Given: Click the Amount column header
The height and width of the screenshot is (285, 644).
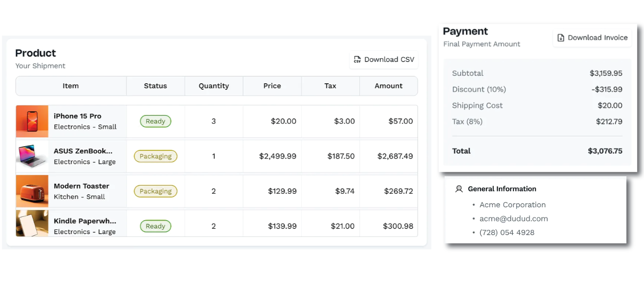Looking at the screenshot, I should (389, 86).
